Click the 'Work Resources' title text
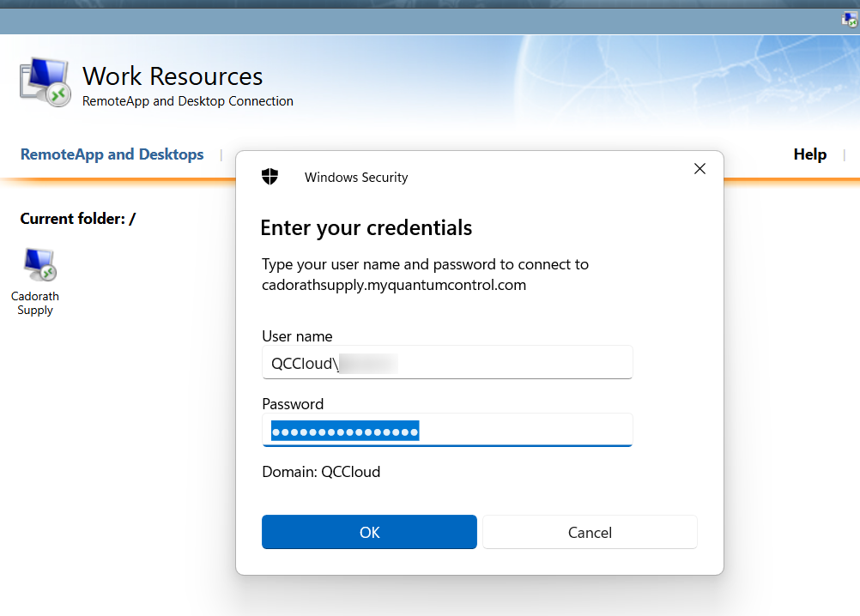860x616 pixels. (x=173, y=76)
